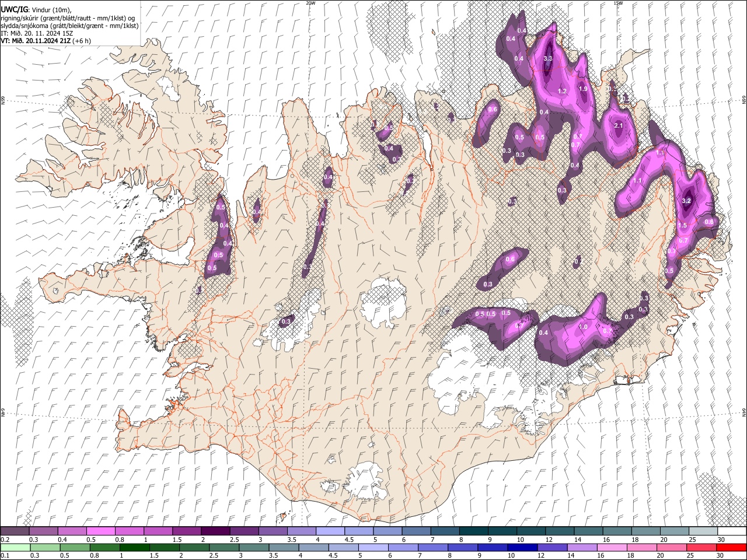
Task: Select the light grey swatch labeled 25 in top legend row
Action: [x=703, y=531]
